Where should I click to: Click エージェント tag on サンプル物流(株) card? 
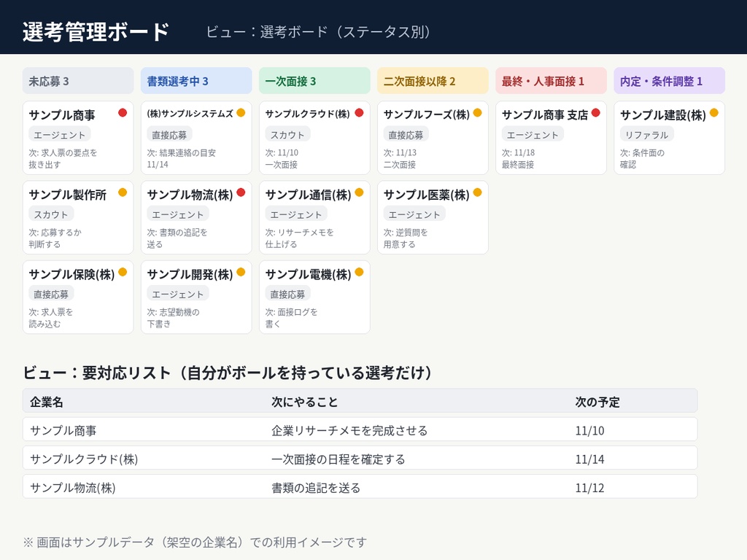[x=178, y=214]
